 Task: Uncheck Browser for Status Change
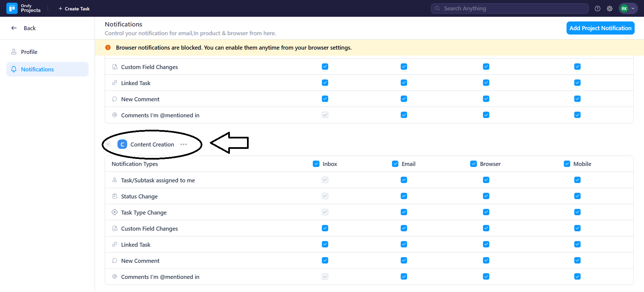click(486, 196)
